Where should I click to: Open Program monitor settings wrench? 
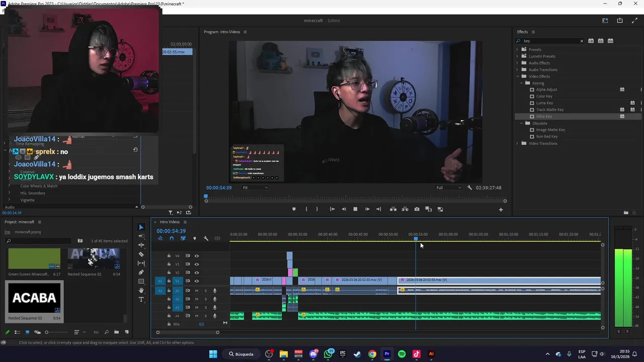[469, 188]
